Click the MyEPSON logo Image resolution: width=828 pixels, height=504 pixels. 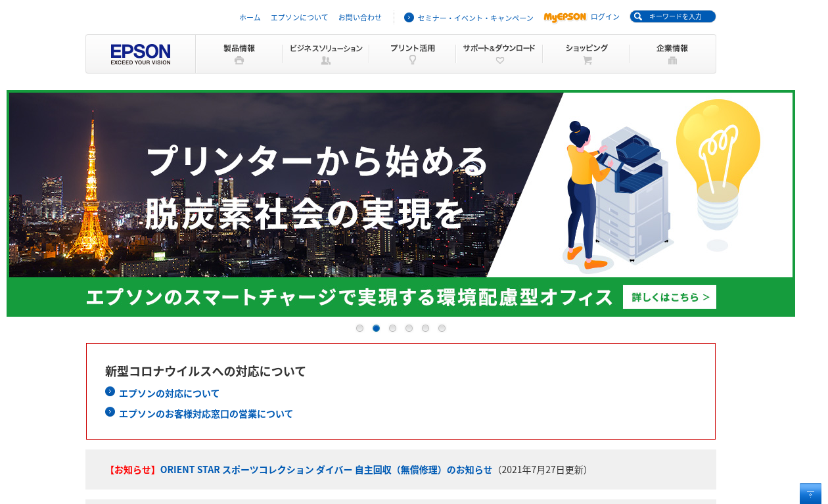click(x=565, y=17)
